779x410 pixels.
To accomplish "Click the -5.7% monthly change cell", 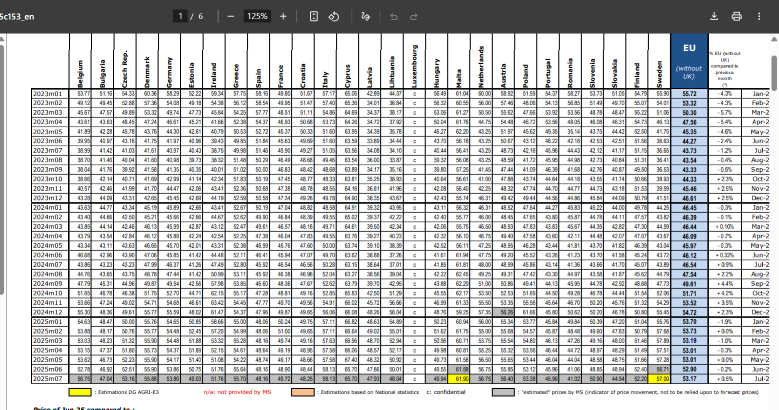I will click(725, 113).
